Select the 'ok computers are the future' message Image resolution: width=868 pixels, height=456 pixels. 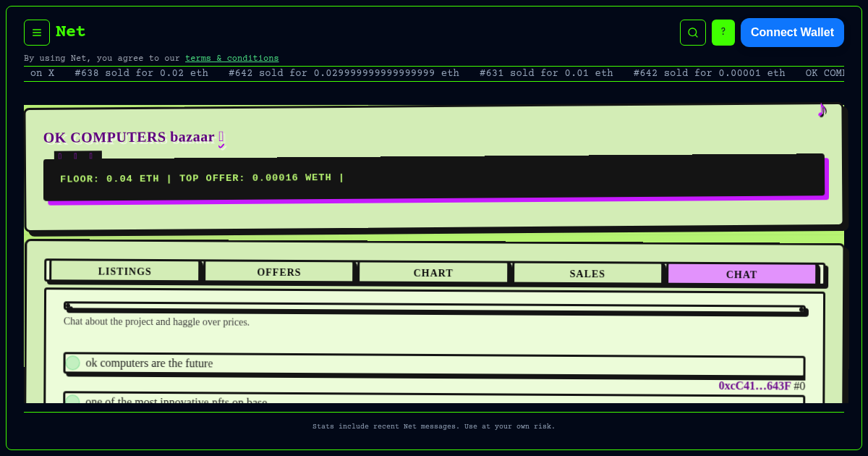434,363
